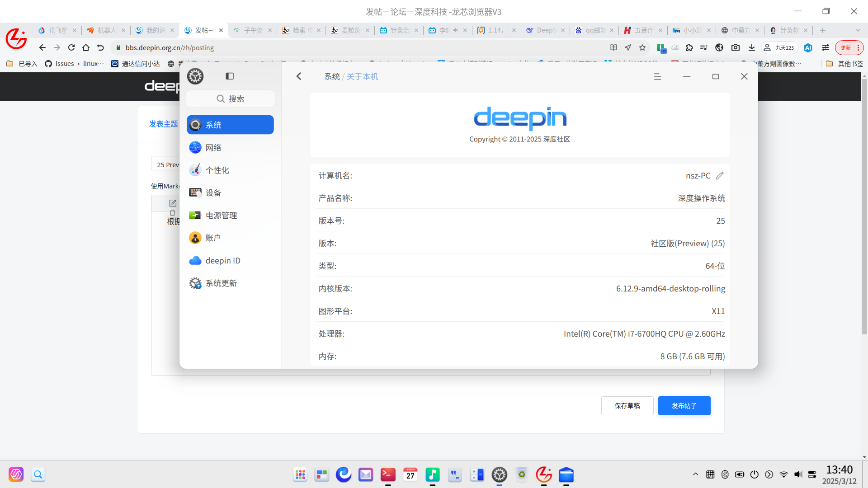The height and width of the screenshot is (488, 868).
Task: Click the 系统 breadcrumb link
Action: pyautogui.click(x=332, y=76)
